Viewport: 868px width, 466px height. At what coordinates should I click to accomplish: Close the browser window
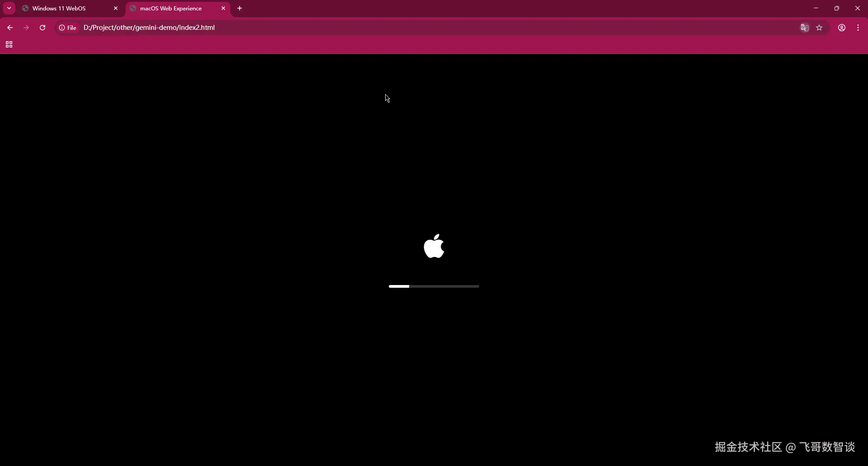coord(858,8)
